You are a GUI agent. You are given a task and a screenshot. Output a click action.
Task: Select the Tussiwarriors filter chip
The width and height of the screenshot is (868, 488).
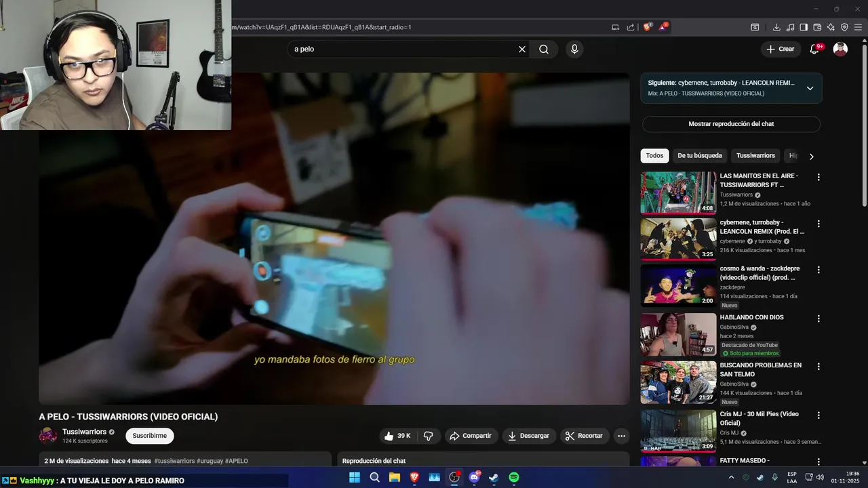pyautogui.click(x=755, y=156)
